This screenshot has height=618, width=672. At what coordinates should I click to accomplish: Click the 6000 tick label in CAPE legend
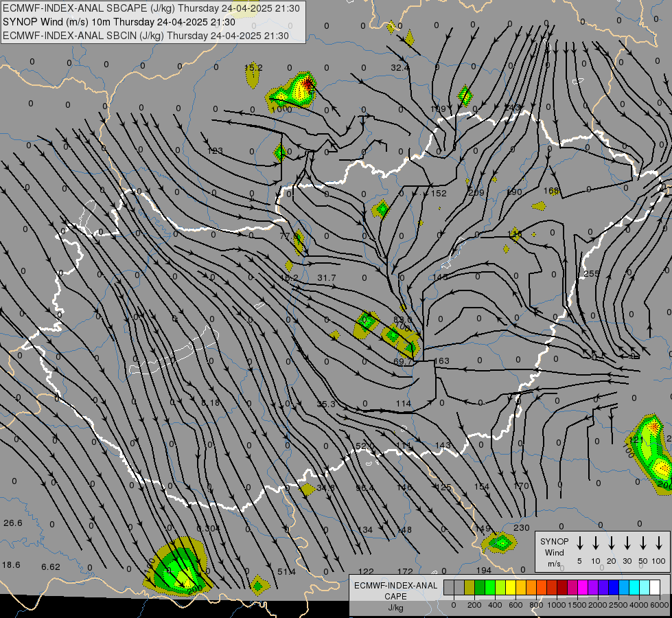(x=660, y=605)
